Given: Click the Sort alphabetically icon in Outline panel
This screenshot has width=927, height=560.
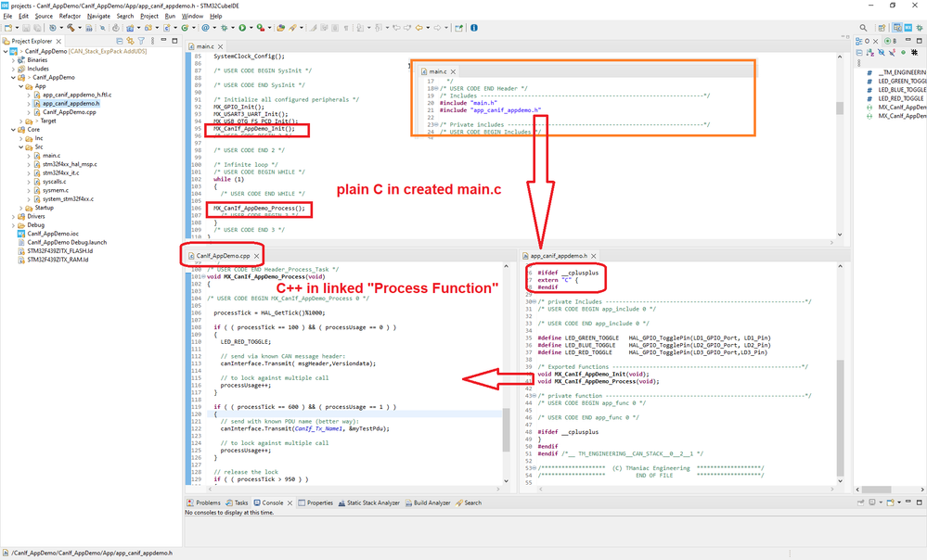Looking at the screenshot, I should coord(870,52).
